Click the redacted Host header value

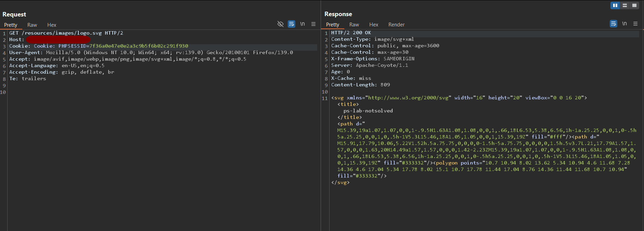[58, 40]
